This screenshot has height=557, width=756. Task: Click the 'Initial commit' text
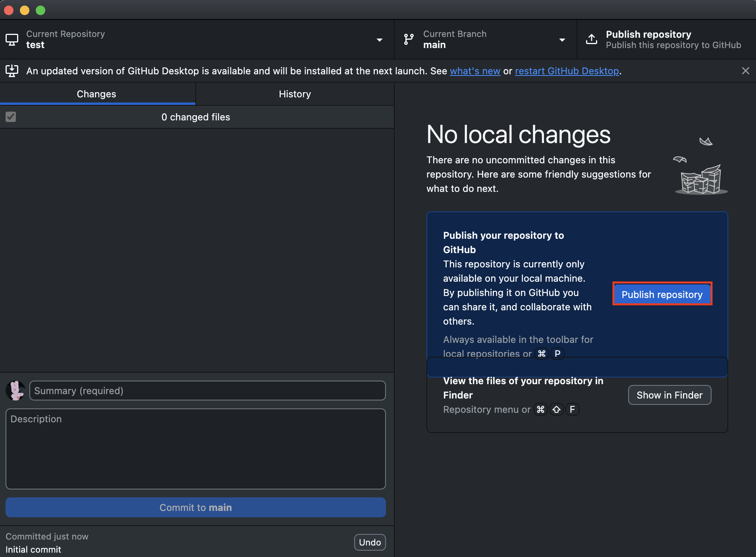click(x=33, y=549)
